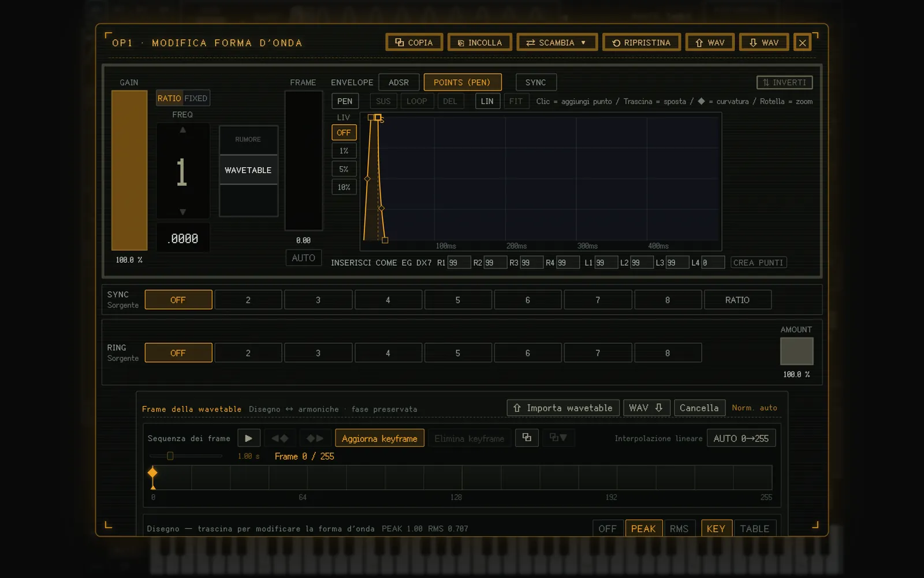Select the RATIO frequency mode
The width and height of the screenshot is (924, 578).
(169, 98)
